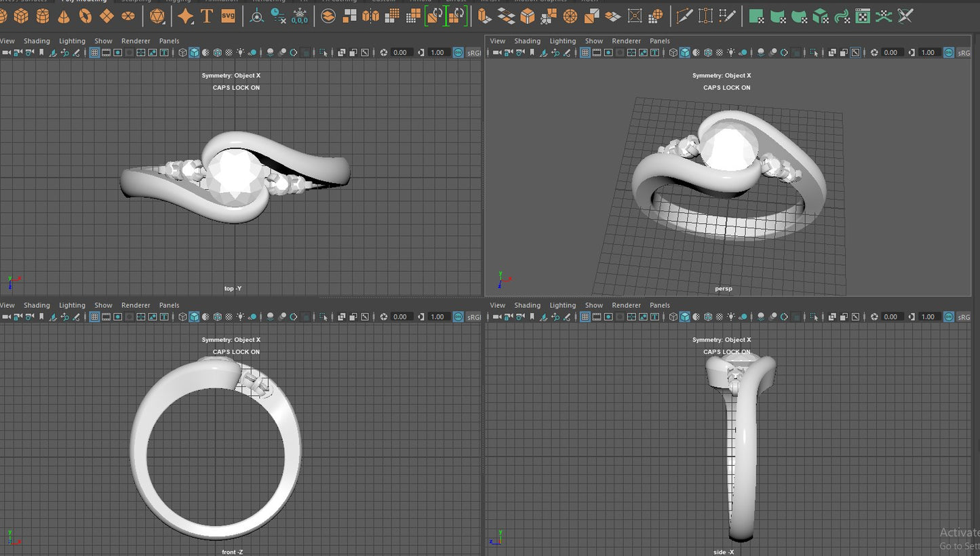The width and height of the screenshot is (980, 556).
Task: Open Panels menu in perspective viewport
Action: (x=659, y=41)
